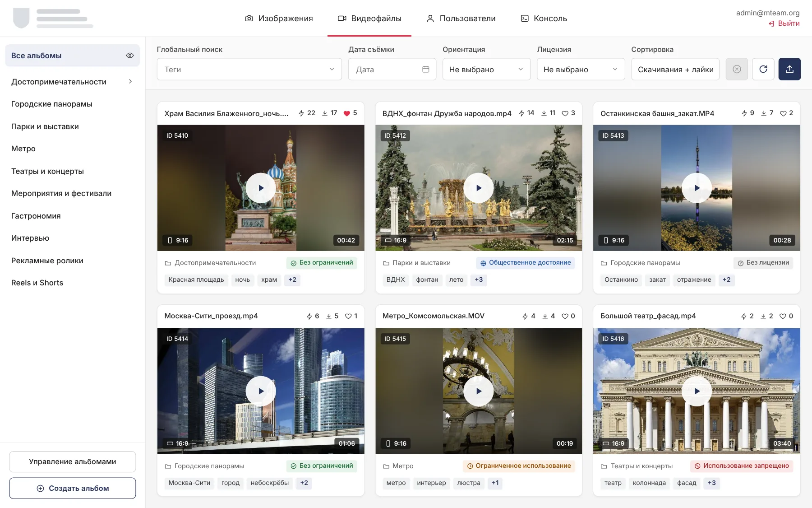Switch to the Изображения tab
Screen dimensions: 812x508
pyautogui.click(x=279, y=19)
